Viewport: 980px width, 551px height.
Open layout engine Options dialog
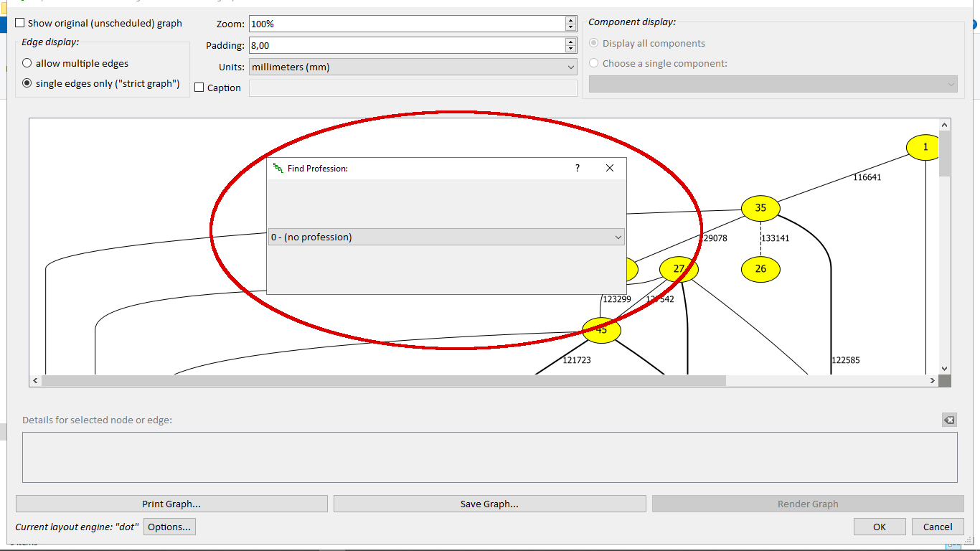point(169,526)
